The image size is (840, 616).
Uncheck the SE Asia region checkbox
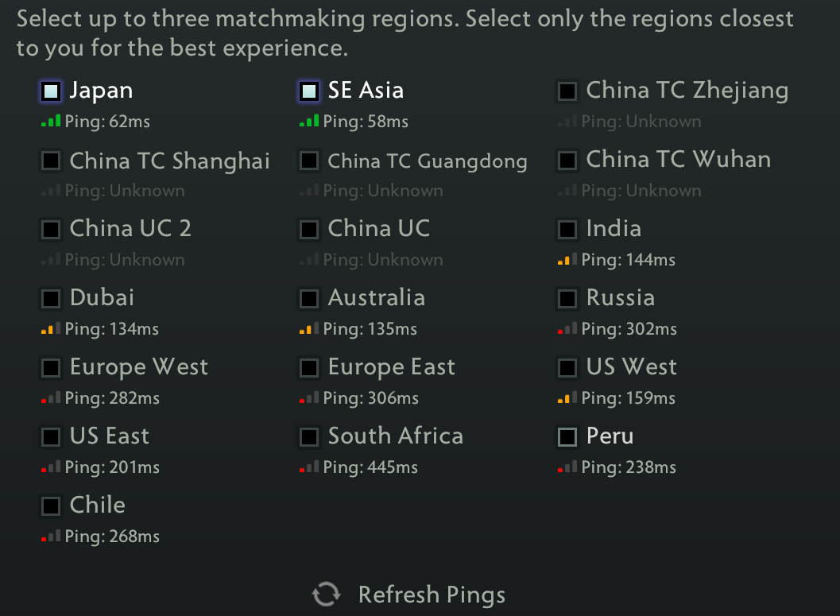point(309,91)
